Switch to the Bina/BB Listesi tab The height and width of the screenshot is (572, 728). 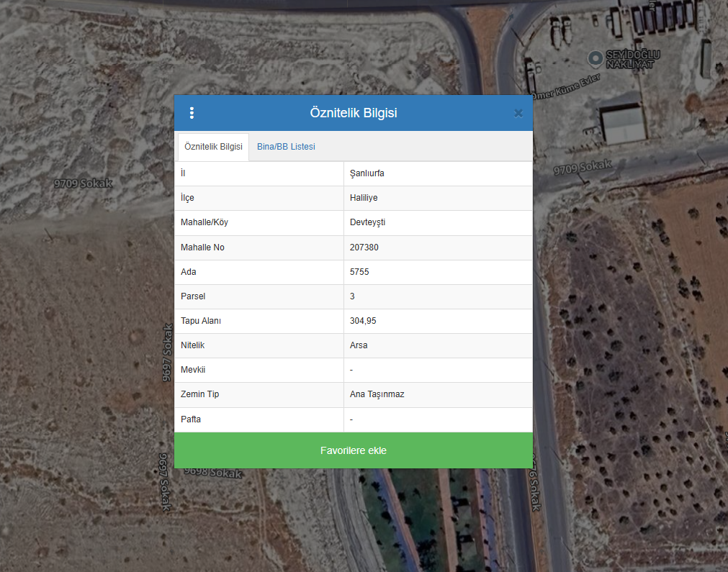286,147
